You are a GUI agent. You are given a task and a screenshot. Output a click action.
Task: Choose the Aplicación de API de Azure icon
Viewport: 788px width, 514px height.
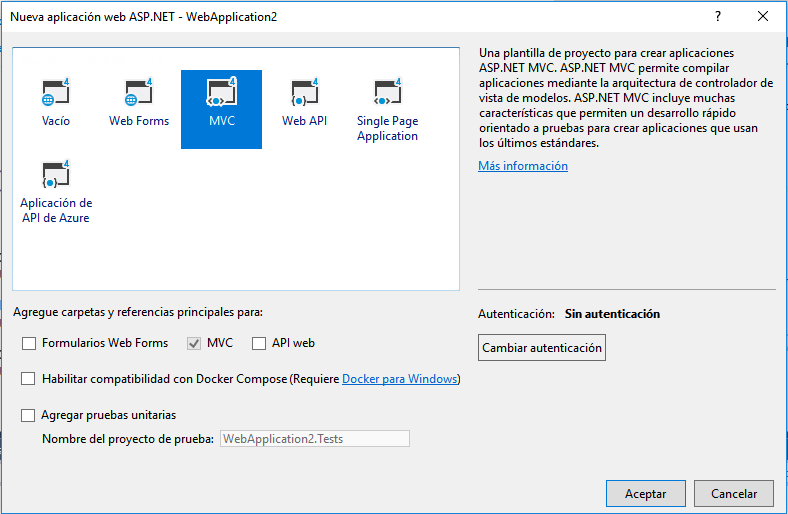pyautogui.click(x=56, y=175)
